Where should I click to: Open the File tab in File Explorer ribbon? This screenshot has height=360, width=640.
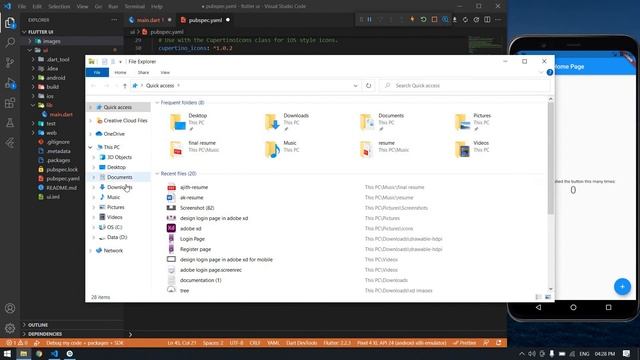pyautogui.click(x=97, y=73)
